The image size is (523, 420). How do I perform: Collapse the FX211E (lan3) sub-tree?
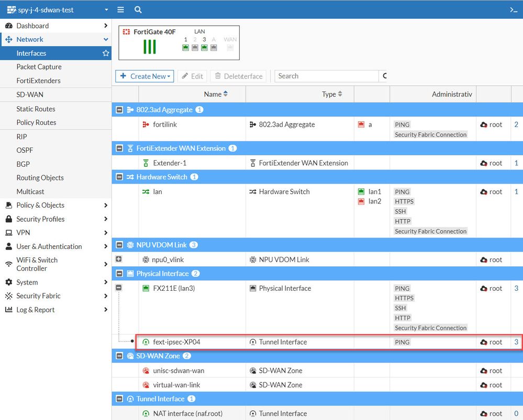pyautogui.click(x=119, y=288)
